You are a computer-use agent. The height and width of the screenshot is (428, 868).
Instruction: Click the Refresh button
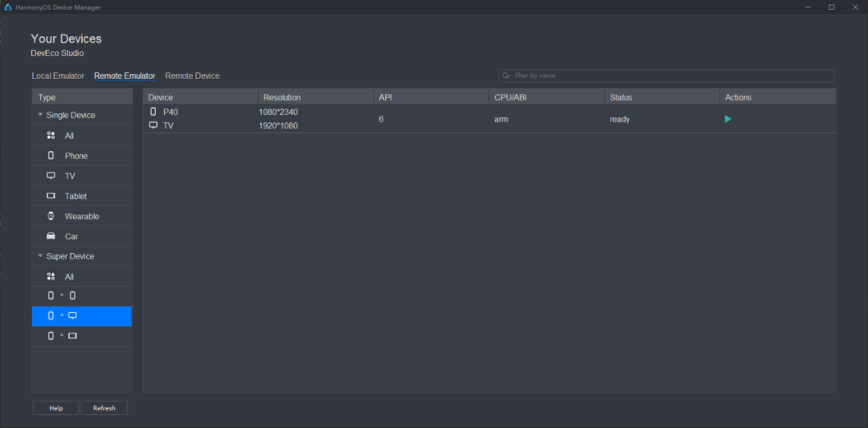point(104,408)
